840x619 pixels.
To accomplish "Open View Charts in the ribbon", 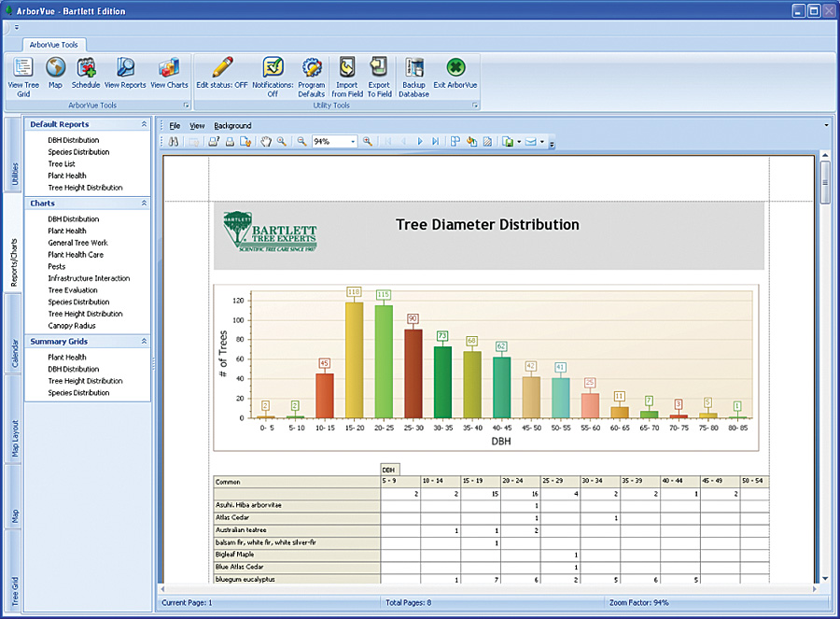I will click(169, 73).
